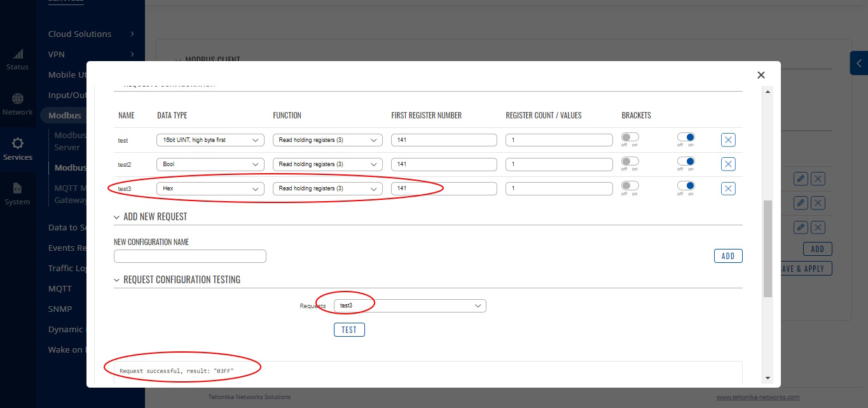Click the dialog vertical scrollbar thumb
This screenshot has height=408, width=868.
click(768, 249)
